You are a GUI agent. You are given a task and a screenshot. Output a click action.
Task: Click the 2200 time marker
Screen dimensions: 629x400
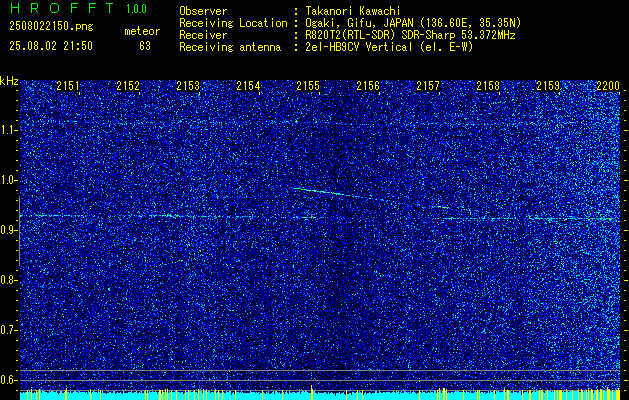point(608,86)
